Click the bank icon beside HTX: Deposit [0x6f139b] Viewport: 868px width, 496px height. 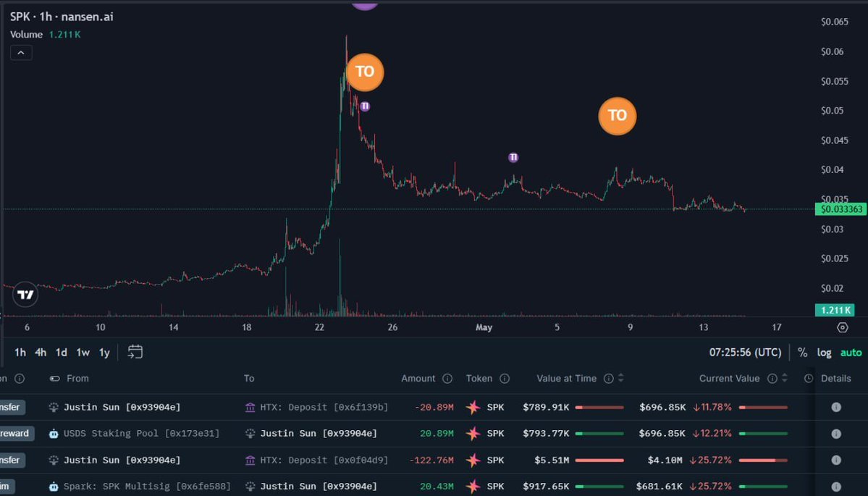point(250,408)
